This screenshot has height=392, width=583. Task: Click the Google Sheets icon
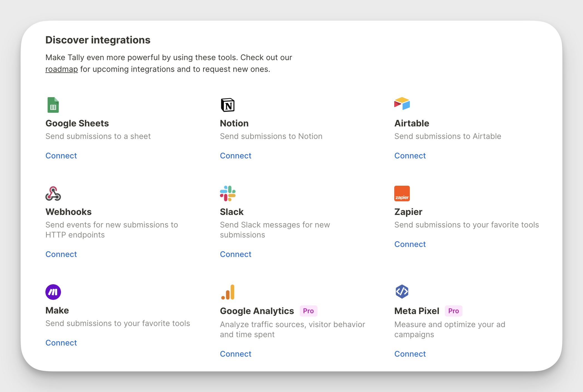click(x=53, y=105)
